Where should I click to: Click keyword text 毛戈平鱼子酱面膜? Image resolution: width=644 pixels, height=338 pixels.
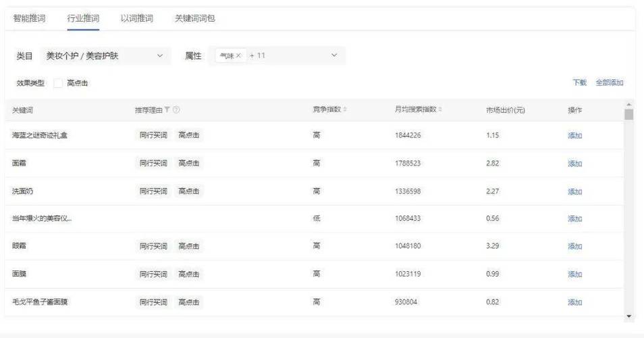39,301
